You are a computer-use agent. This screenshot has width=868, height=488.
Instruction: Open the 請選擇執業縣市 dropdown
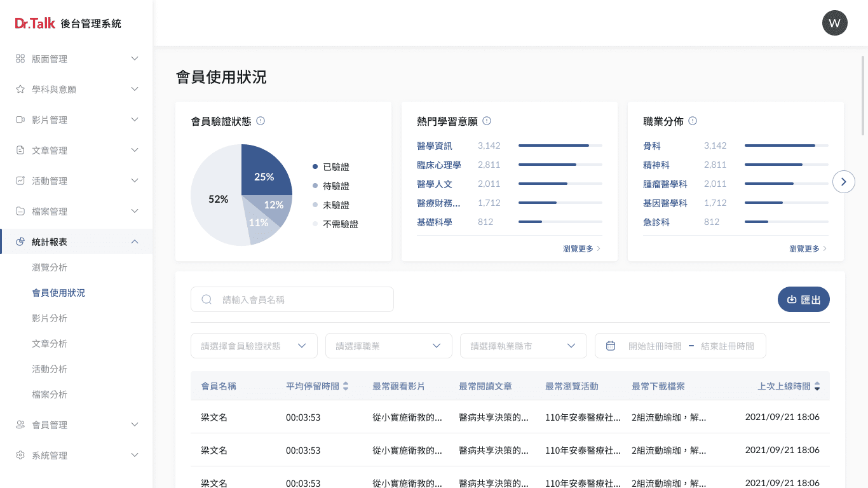coord(524,346)
